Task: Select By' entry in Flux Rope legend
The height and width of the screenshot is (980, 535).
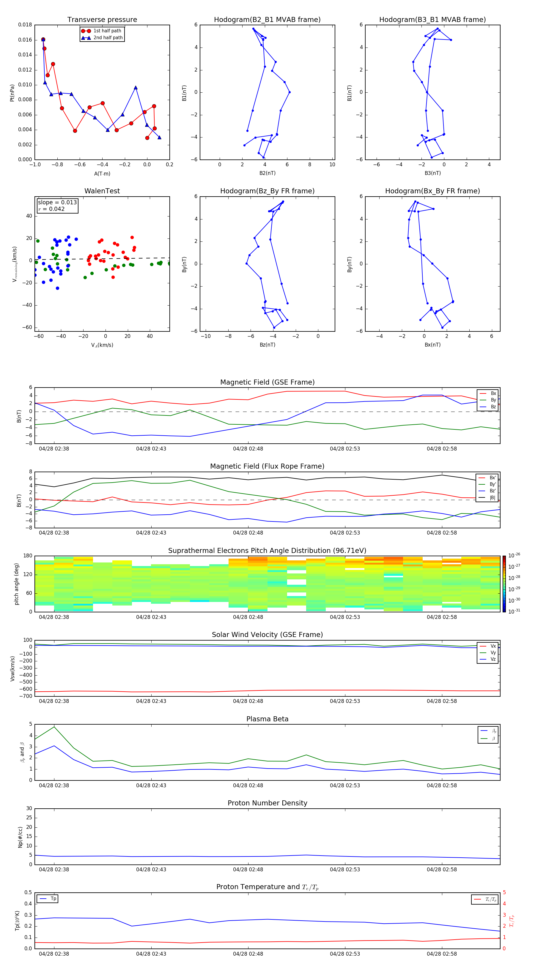Action: 487,484
